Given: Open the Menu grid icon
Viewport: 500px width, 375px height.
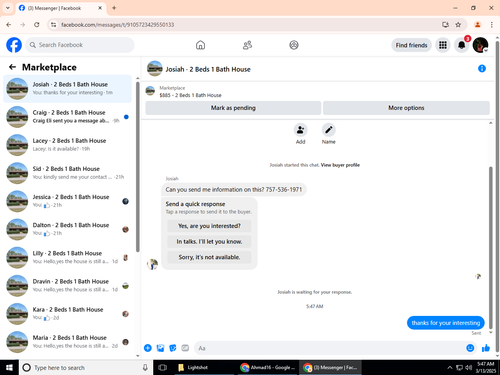Looking at the screenshot, I should coord(443,45).
